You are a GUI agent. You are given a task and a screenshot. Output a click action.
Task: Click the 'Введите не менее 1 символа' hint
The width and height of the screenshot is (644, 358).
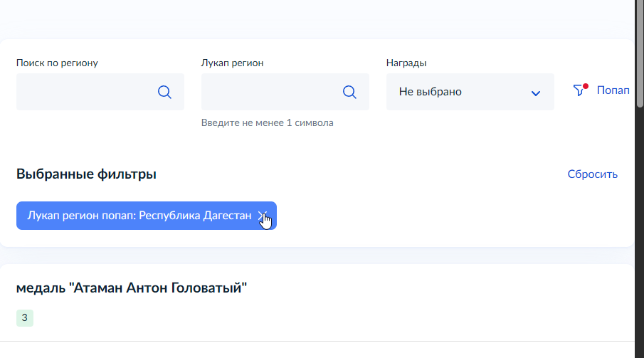click(267, 122)
